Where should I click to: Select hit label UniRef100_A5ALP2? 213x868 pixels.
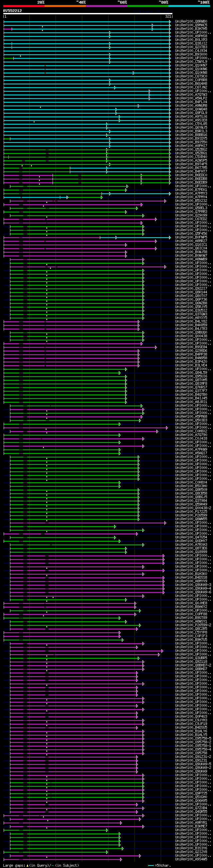click(191, 98)
